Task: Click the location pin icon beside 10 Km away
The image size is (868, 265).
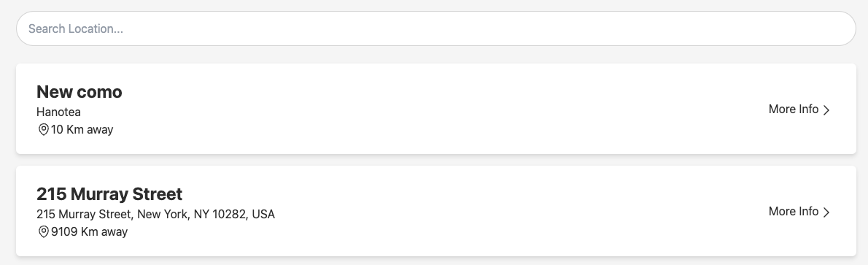Action: pyautogui.click(x=43, y=130)
